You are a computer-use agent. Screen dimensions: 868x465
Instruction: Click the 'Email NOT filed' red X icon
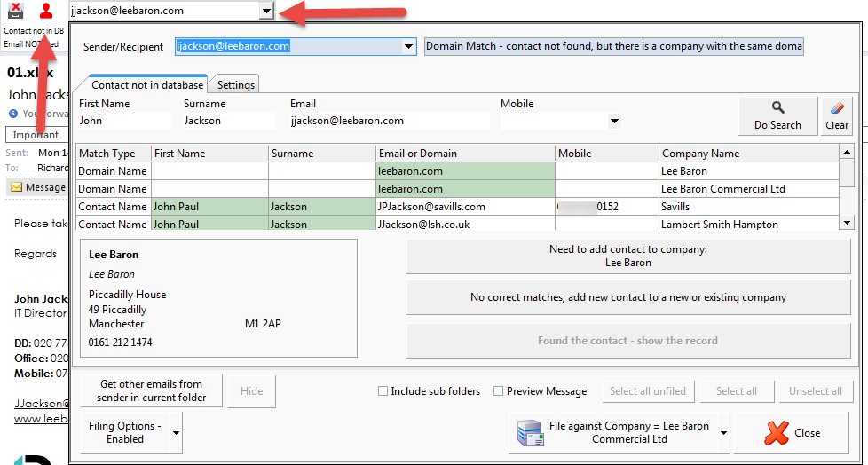[14, 12]
